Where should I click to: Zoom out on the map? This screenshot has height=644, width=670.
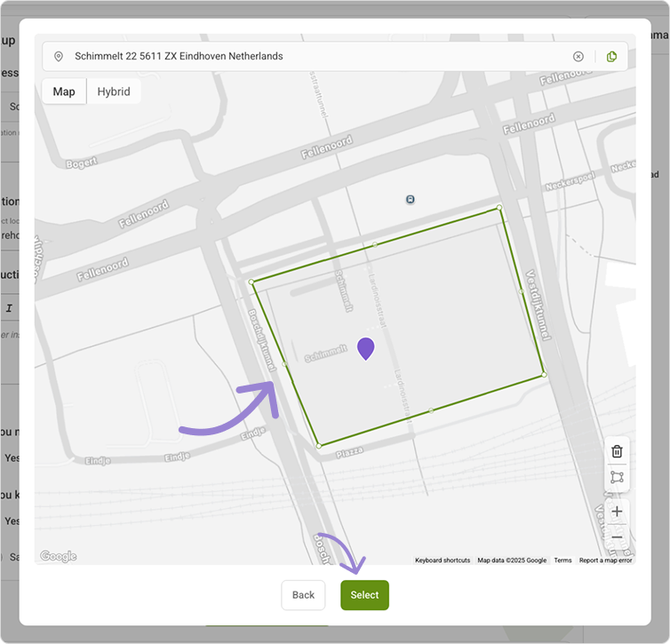pyautogui.click(x=617, y=537)
